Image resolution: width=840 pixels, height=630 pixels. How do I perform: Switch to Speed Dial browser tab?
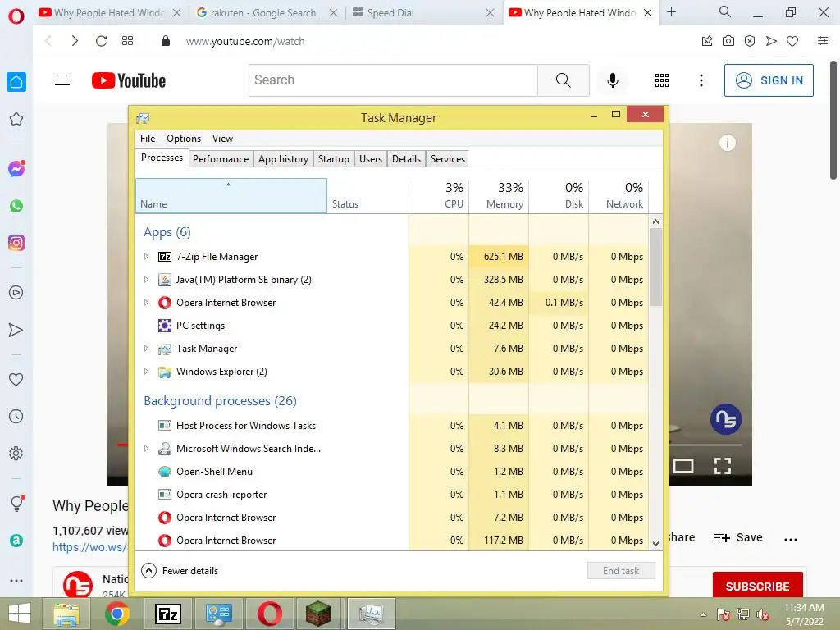pos(417,13)
